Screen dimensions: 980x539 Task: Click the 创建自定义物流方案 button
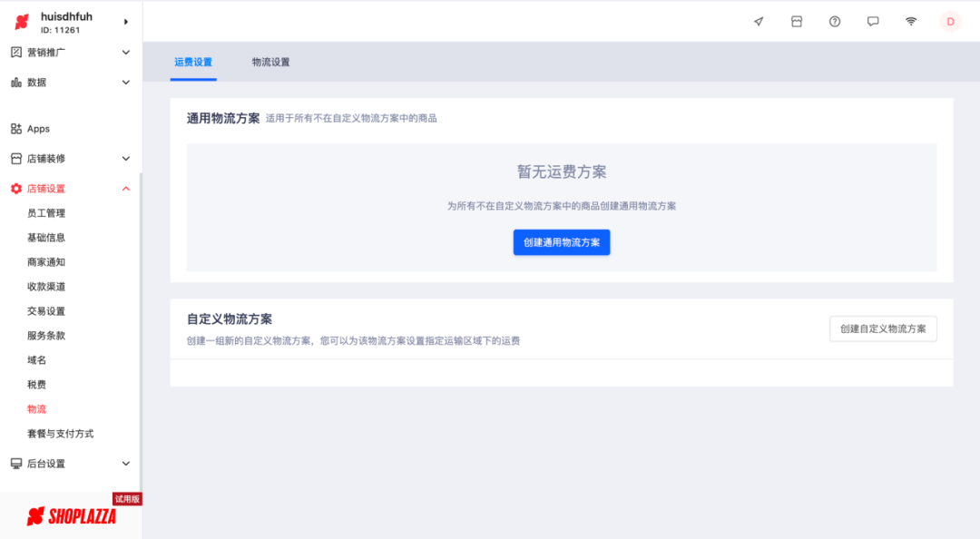883,328
